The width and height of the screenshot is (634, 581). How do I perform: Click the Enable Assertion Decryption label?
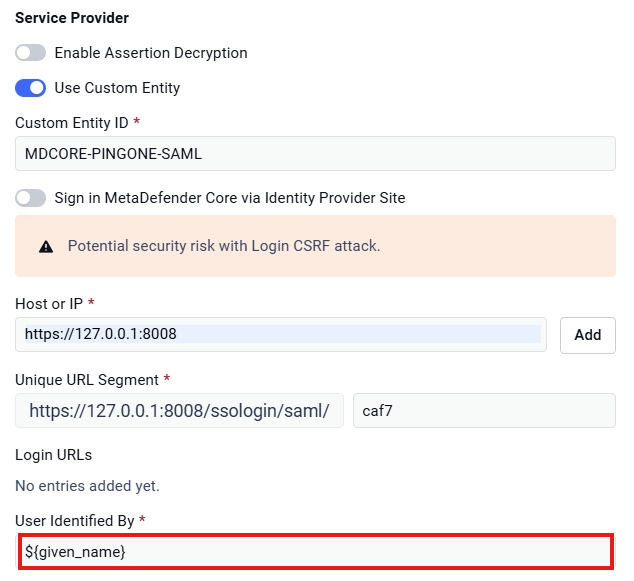(151, 53)
